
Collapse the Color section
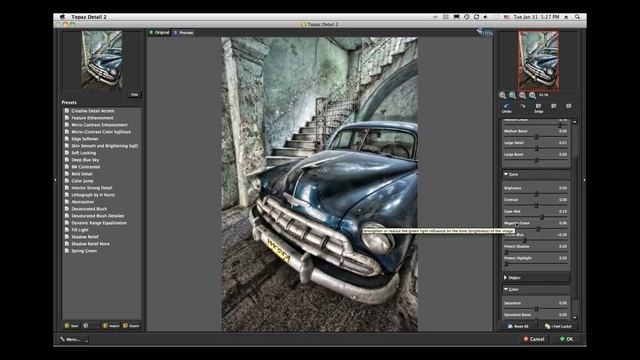click(506, 289)
